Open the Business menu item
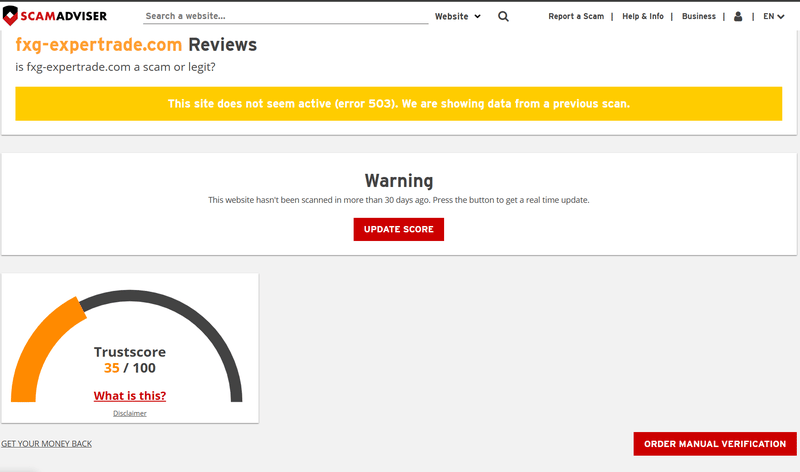Viewport: 800px width, 472px height. click(x=698, y=16)
